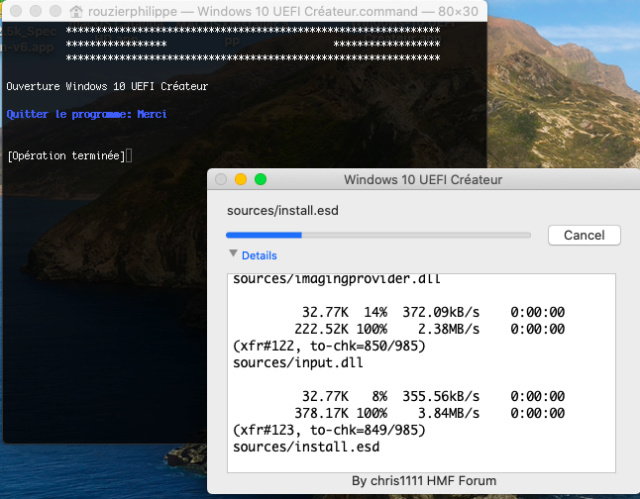Screen dimensions: 640x499
Task: Click the 14% progress value in log
Action: coord(376,313)
